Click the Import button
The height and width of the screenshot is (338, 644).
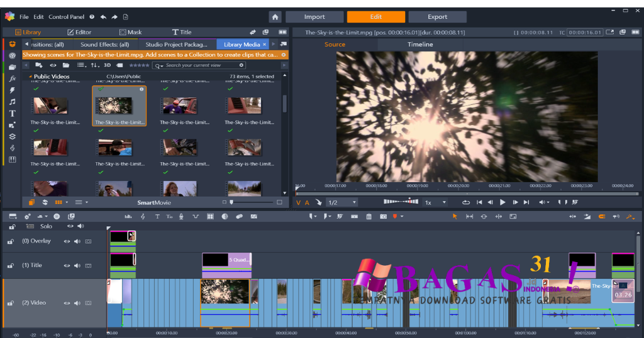pos(314,17)
